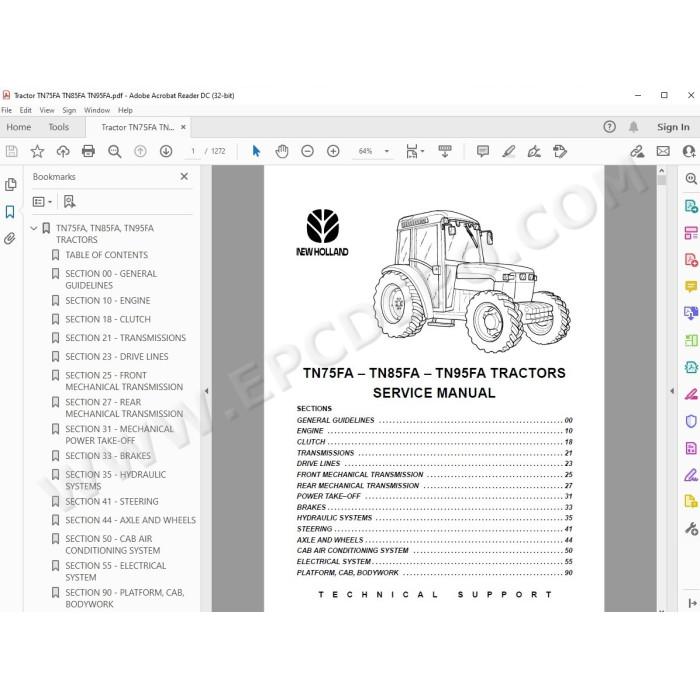Open the Help question mark icon
700x700 pixels.
pyautogui.click(x=609, y=127)
